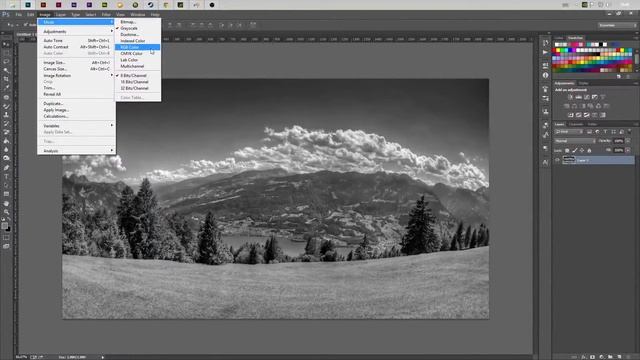Open the Filter menu in menu bar
The width and height of the screenshot is (640, 360).
click(x=106, y=15)
